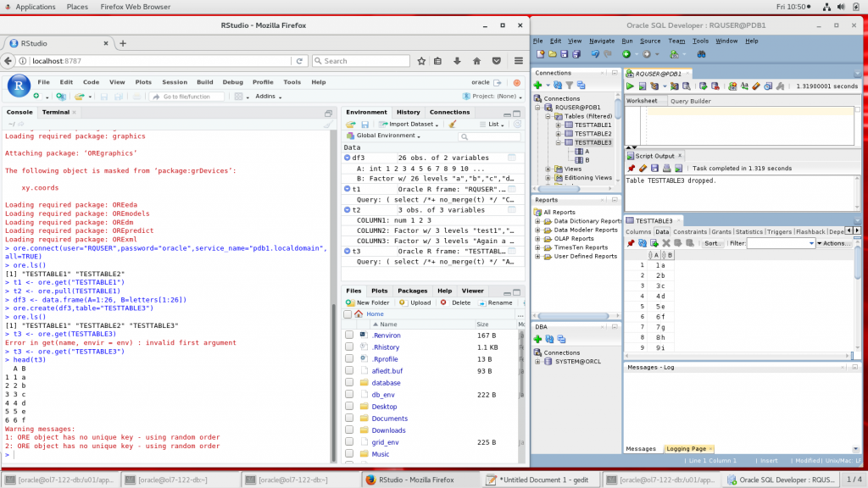Screen dimensions: 868x488
Task: Click Run Script icon in SQL worksheet toolbar
Action: coord(643,86)
